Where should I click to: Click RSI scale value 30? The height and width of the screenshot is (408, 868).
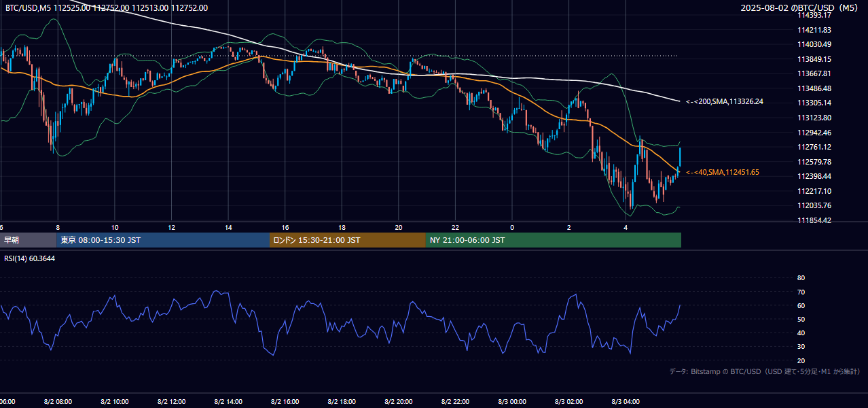(801, 346)
